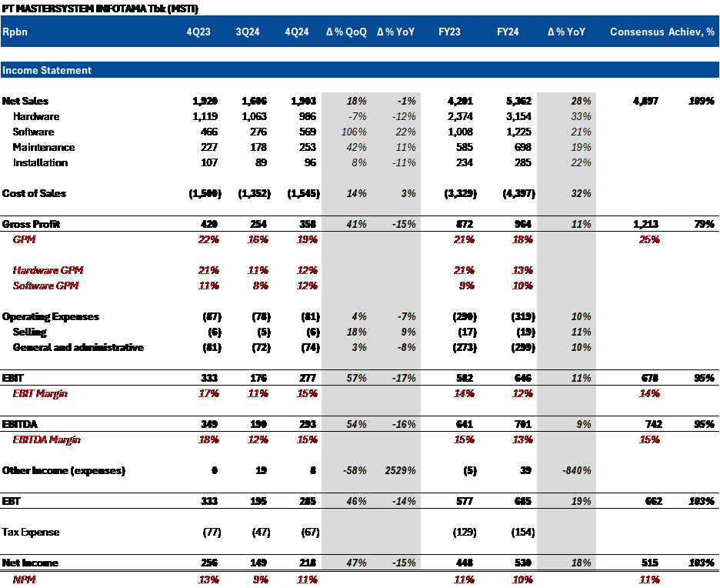Image resolution: width=720 pixels, height=588 pixels.
Task: Select Software QoQ change '106%'
Action: click(x=354, y=132)
